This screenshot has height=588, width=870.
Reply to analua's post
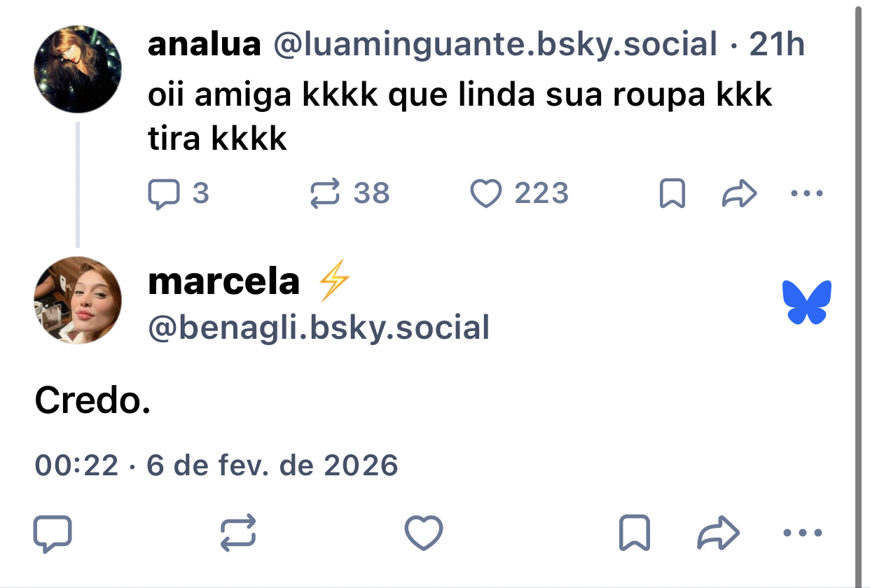pyautogui.click(x=163, y=194)
